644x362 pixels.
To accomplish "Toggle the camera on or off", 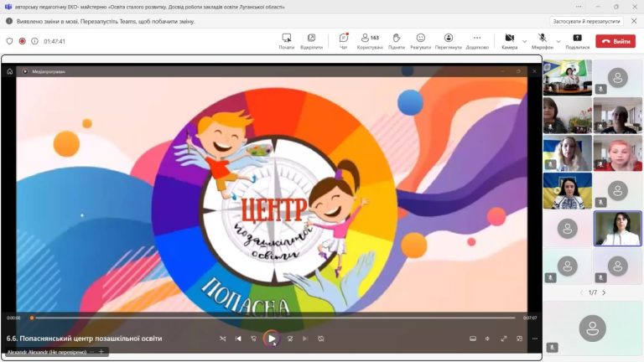I will coord(509,40).
